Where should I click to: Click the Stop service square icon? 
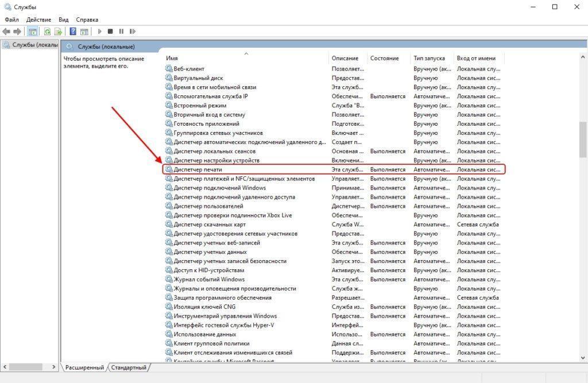pyautogui.click(x=110, y=32)
